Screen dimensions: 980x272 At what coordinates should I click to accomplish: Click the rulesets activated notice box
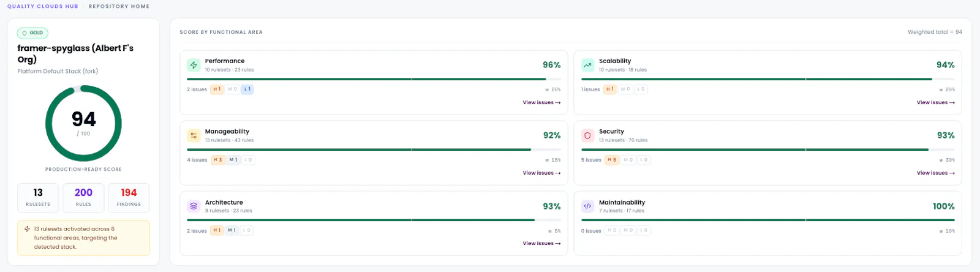83,238
